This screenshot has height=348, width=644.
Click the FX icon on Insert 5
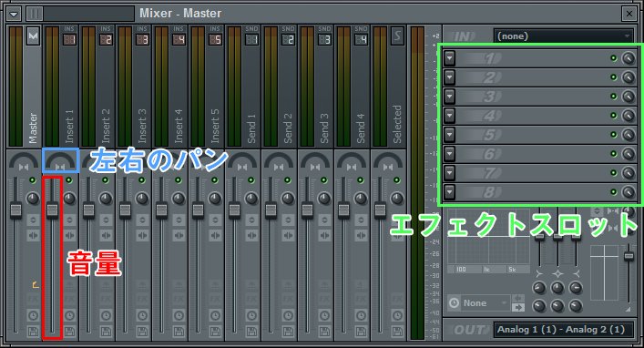(215, 299)
